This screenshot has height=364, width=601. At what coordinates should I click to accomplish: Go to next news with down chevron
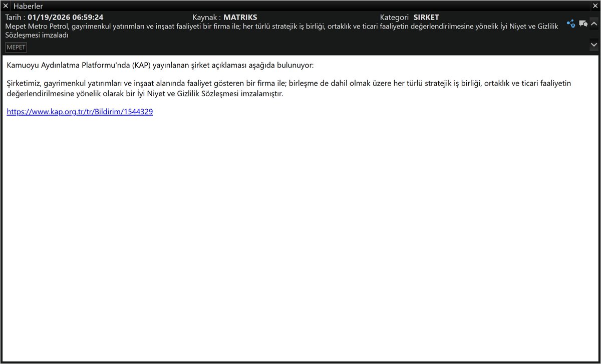pyautogui.click(x=594, y=45)
